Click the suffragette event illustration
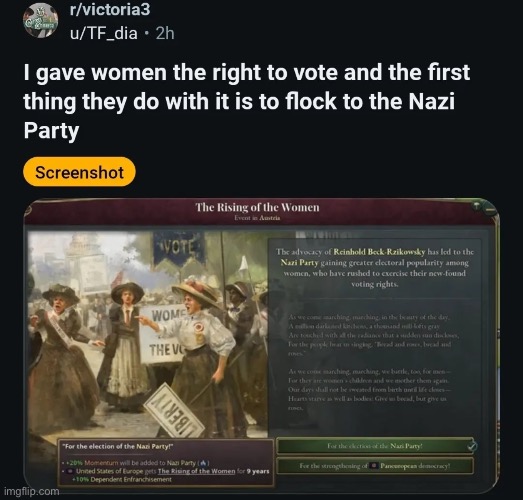523x500 pixels. [x=148, y=334]
